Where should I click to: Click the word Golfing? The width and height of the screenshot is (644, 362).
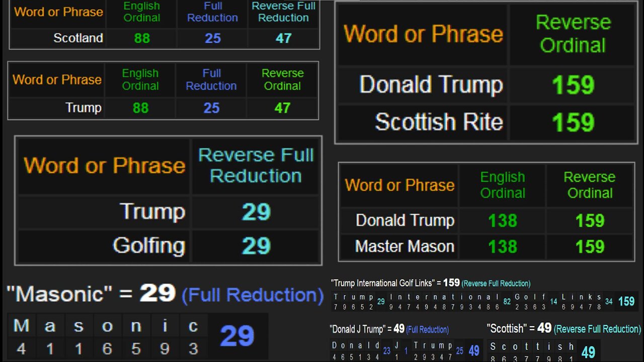pyautogui.click(x=149, y=245)
